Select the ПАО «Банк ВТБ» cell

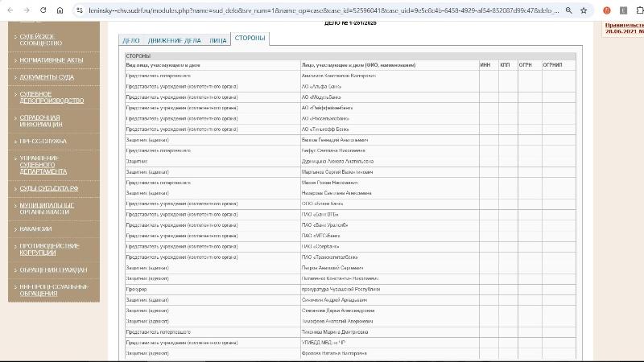pyautogui.click(x=390, y=215)
